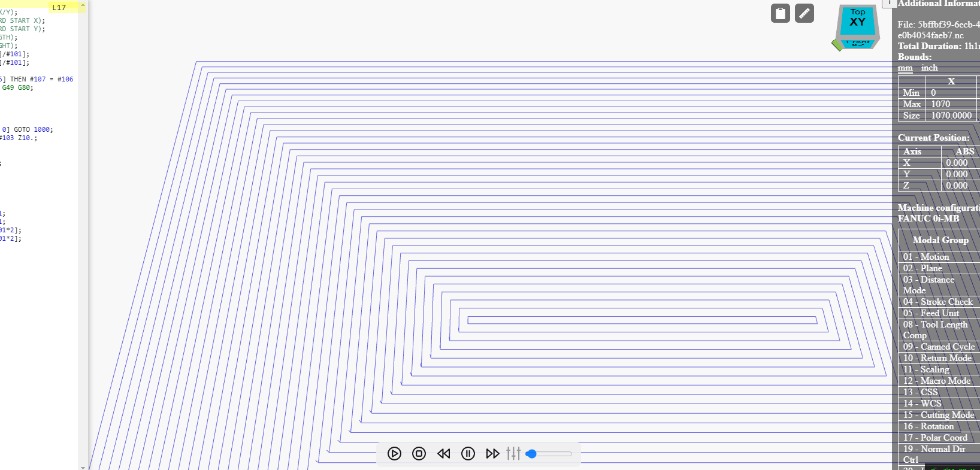Pause the simulation

pyautogui.click(x=468, y=453)
